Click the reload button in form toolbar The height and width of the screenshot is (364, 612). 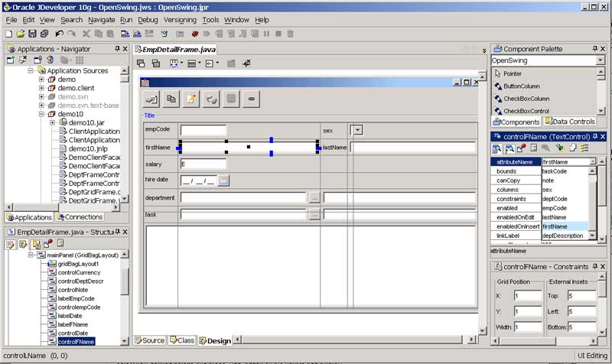[x=211, y=99]
